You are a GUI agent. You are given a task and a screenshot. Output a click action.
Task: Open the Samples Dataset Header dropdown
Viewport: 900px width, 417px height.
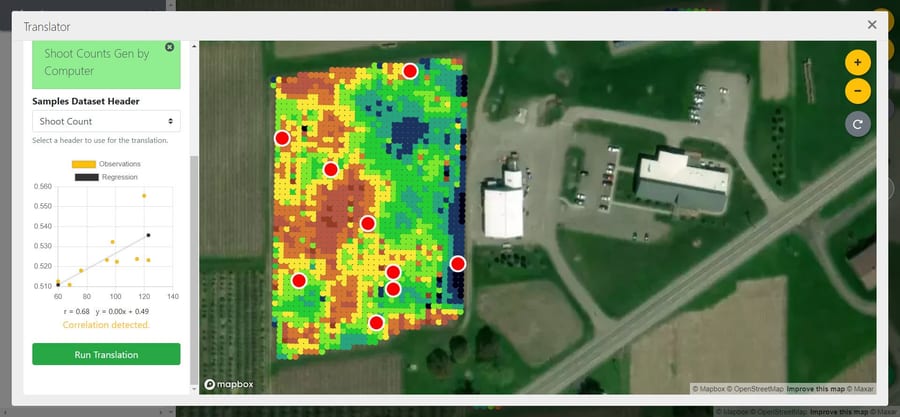[106, 121]
